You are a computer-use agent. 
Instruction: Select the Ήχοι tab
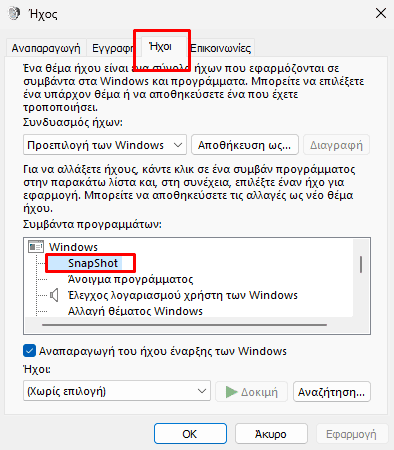pyautogui.click(x=161, y=47)
